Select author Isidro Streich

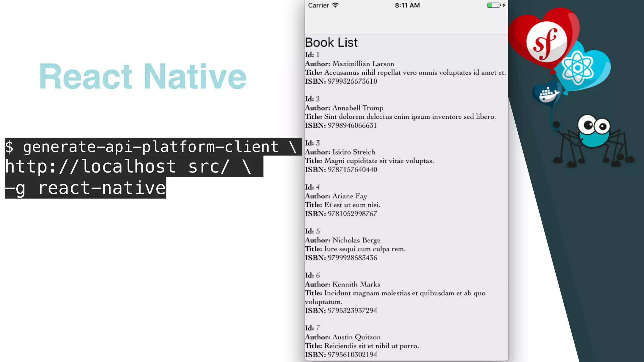340,152
